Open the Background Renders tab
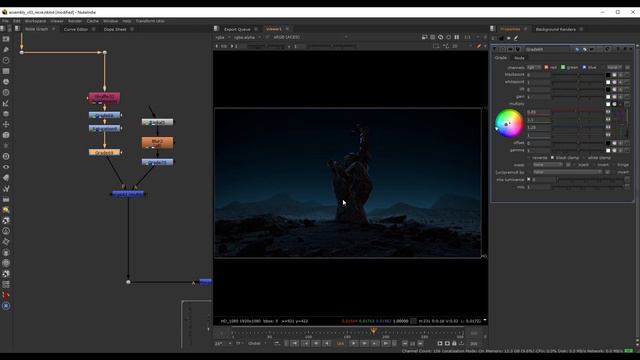The image size is (640, 360). [556, 29]
